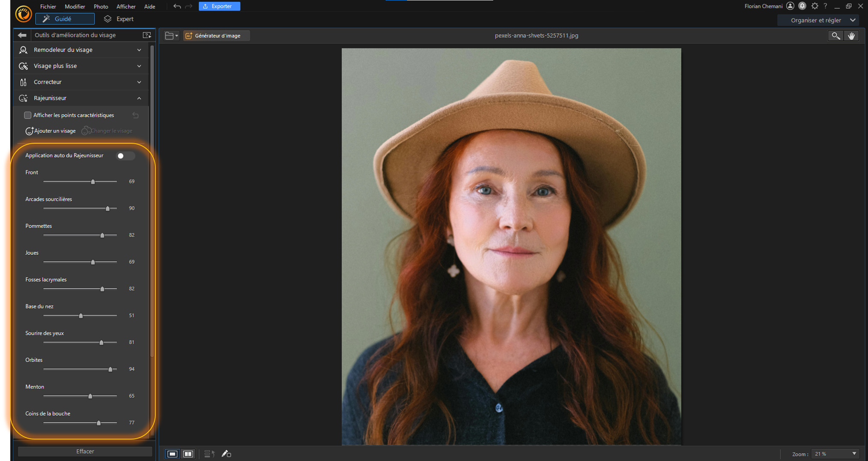Switch to the Expert tab

pos(119,19)
